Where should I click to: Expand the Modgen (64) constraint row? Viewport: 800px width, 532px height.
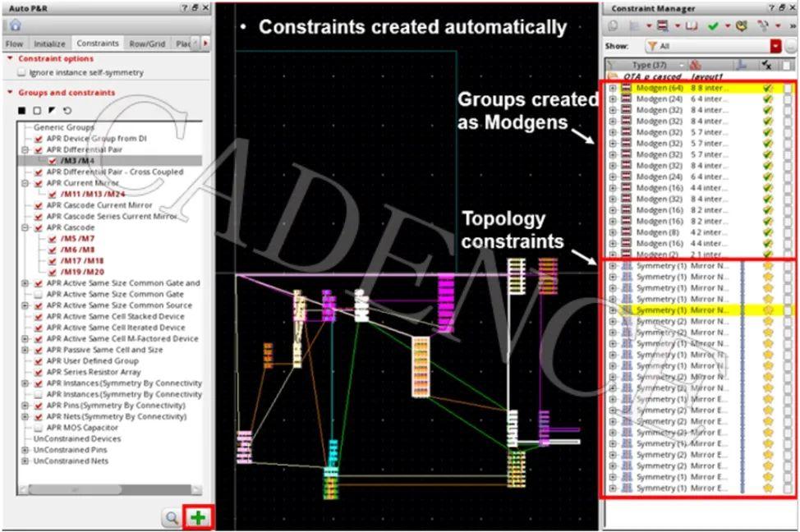pos(613,87)
